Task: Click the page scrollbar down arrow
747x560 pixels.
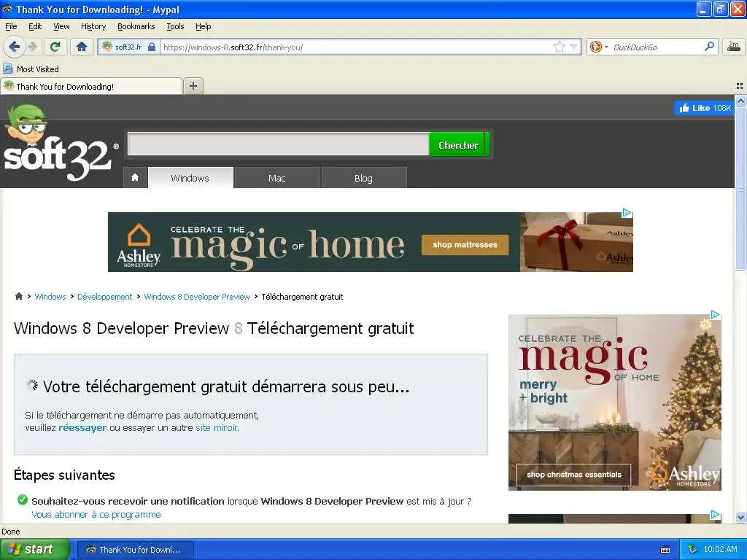Action: [x=740, y=517]
